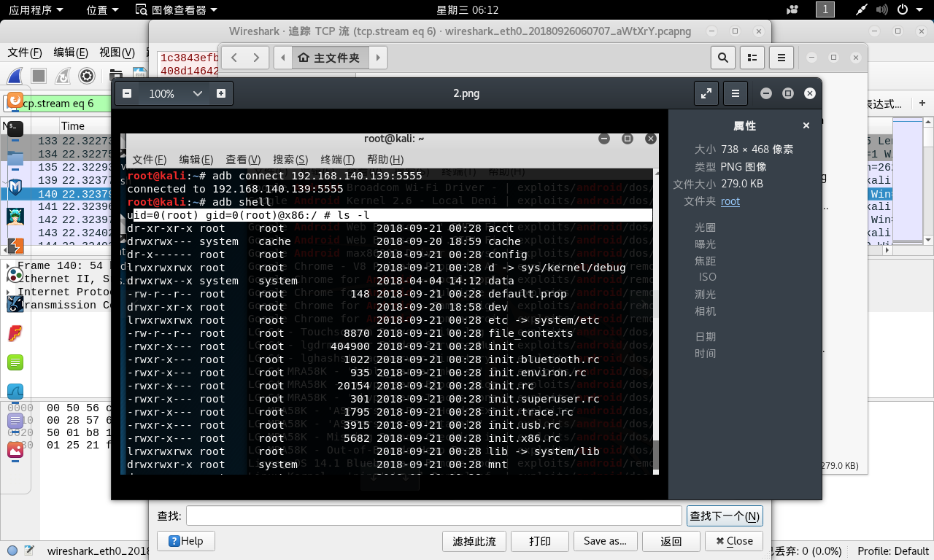The width and height of the screenshot is (934, 560).
Task: Open the 图像查看器 app menu
Action: tap(177, 10)
